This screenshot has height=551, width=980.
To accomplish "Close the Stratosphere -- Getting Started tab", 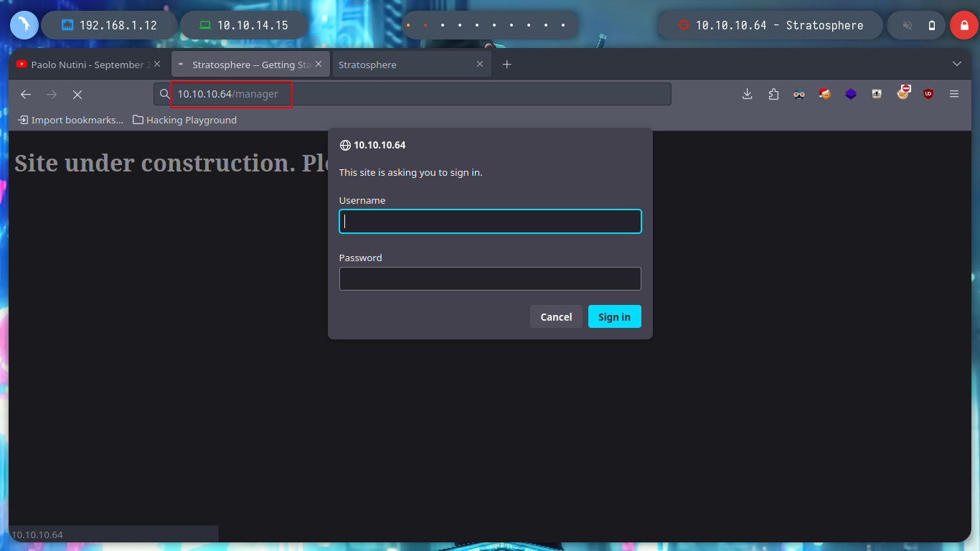I will pos(319,64).
